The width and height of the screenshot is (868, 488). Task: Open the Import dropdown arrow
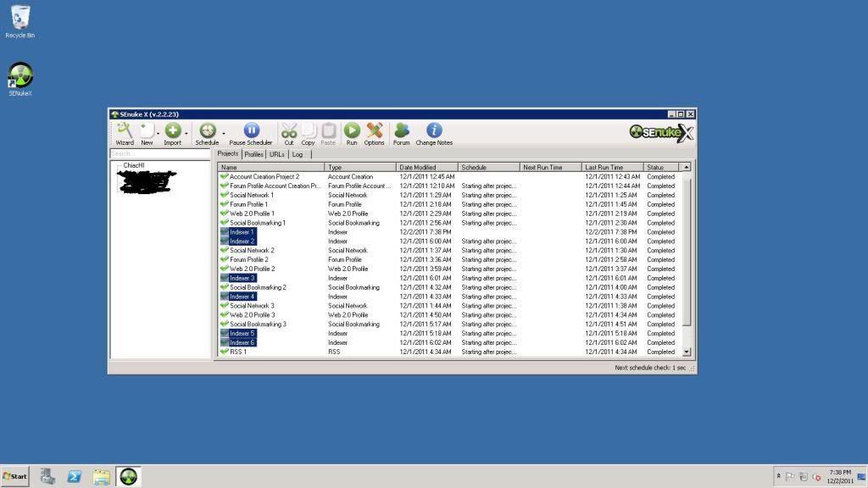186,133
